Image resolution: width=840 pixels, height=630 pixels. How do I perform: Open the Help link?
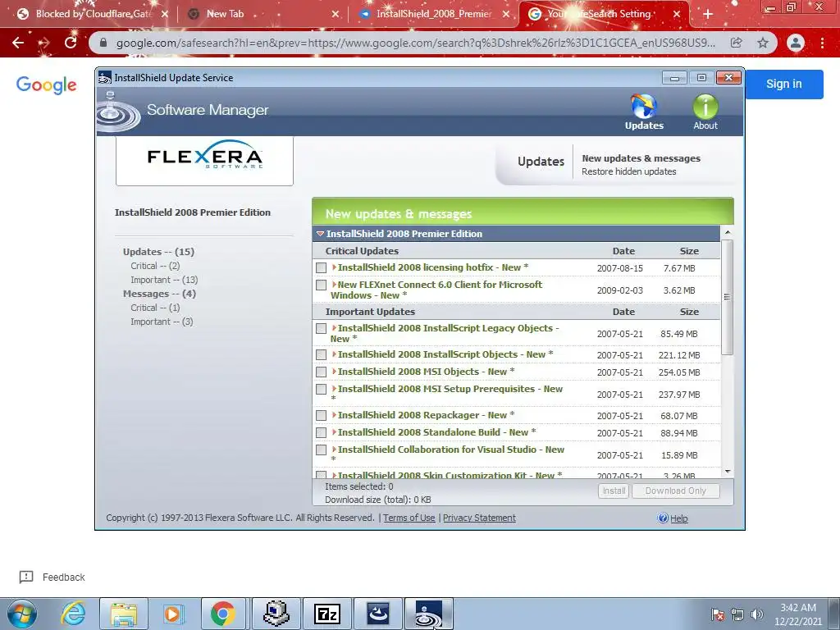[678, 518]
